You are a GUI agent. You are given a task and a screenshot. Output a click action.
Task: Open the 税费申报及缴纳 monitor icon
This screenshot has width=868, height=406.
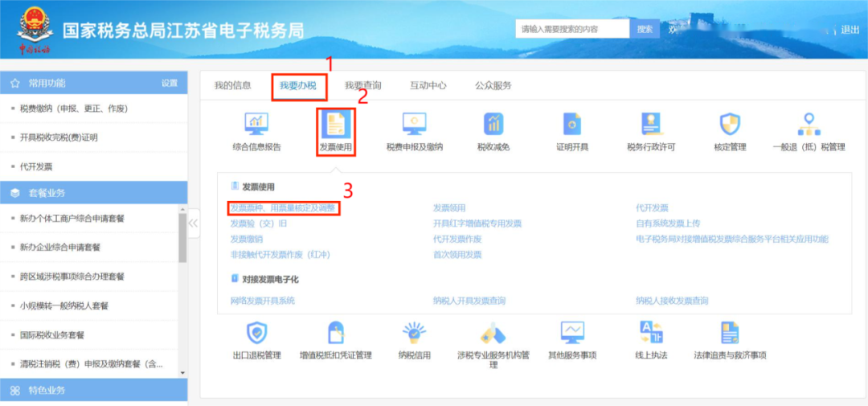(x=414, y=124)
